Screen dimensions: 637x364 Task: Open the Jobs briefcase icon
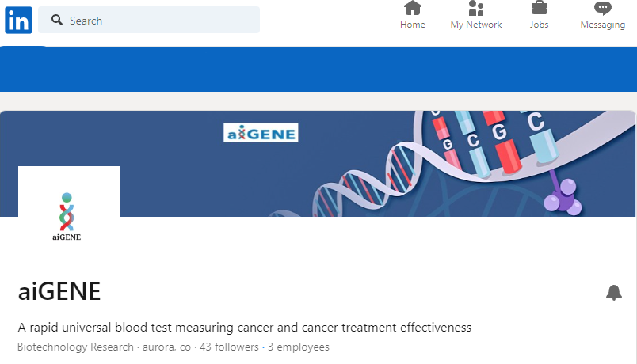[x=539, y=9]
